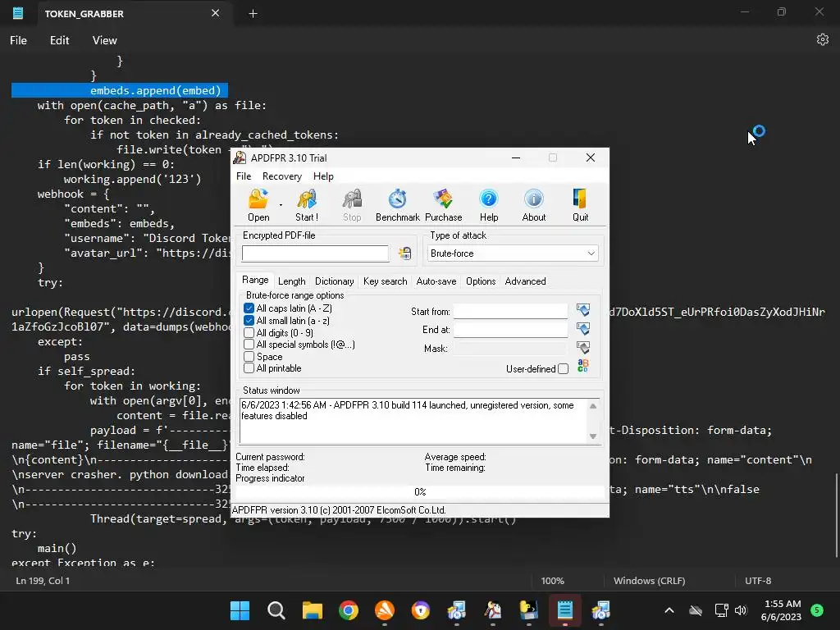
Task: Enable the All printable checkbox
Action: coord(249,368)
